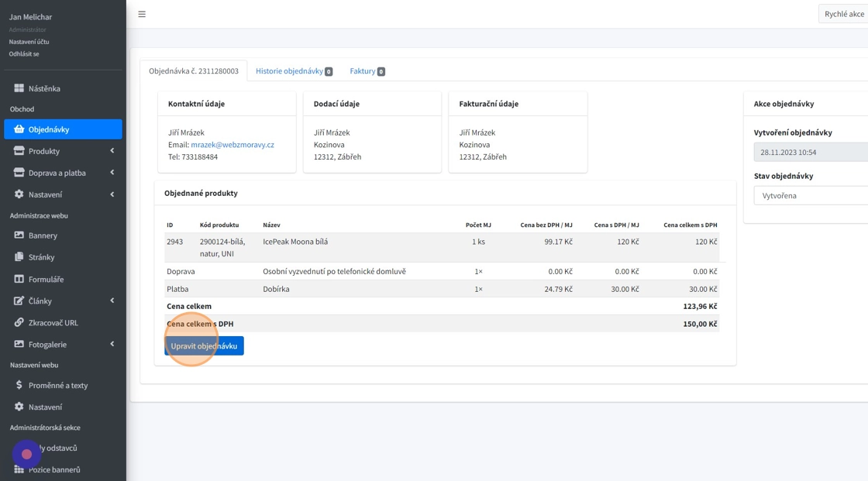
Task: Click Proměnné a texty dollar icon
Action: [x=19, y=385]
